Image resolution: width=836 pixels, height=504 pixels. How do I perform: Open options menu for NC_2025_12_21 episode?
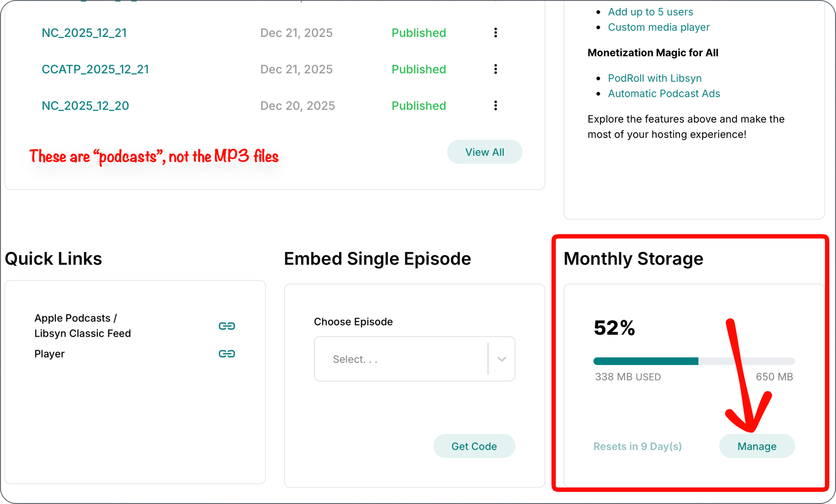pos(495,32)
